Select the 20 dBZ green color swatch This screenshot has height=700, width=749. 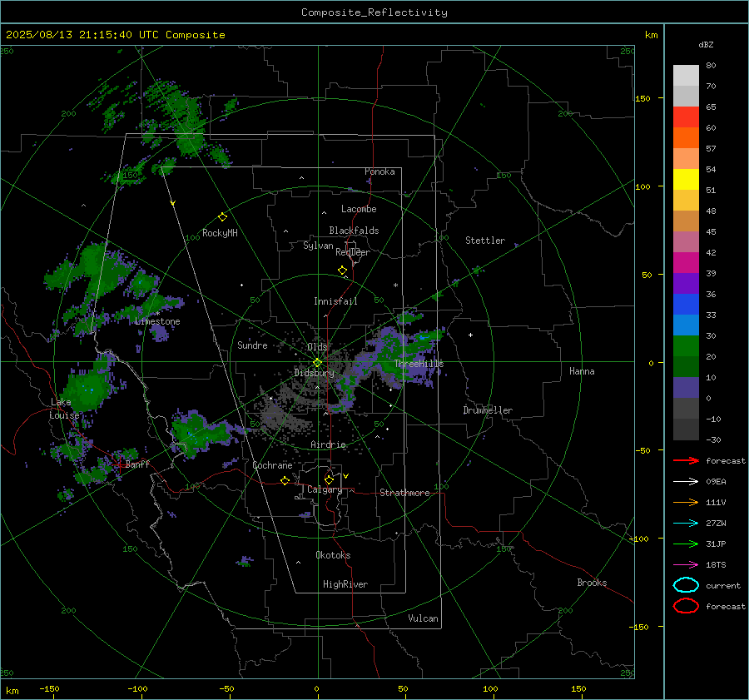point(686,346)
